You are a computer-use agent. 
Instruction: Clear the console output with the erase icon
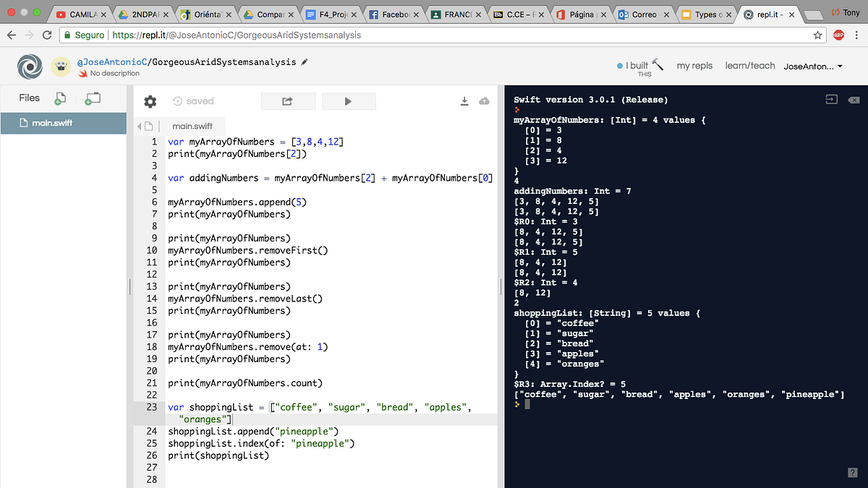tap(854, 99)
